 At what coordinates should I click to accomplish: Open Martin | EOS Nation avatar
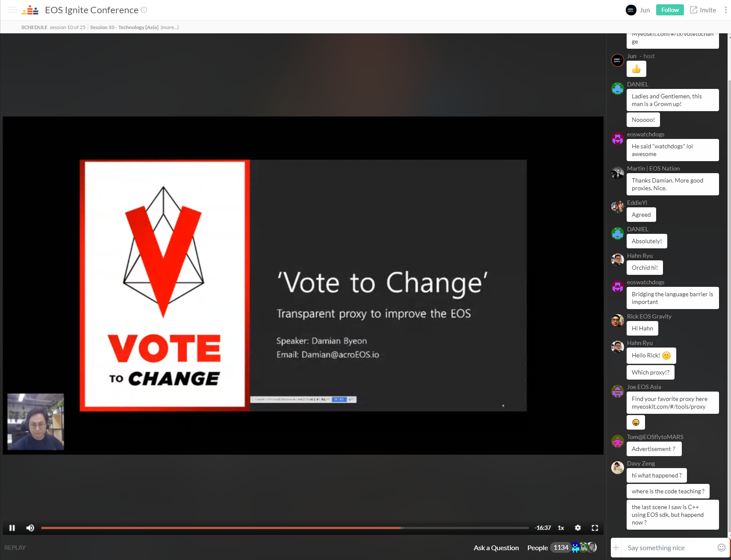pyautogui.click(x=617, y=173)
